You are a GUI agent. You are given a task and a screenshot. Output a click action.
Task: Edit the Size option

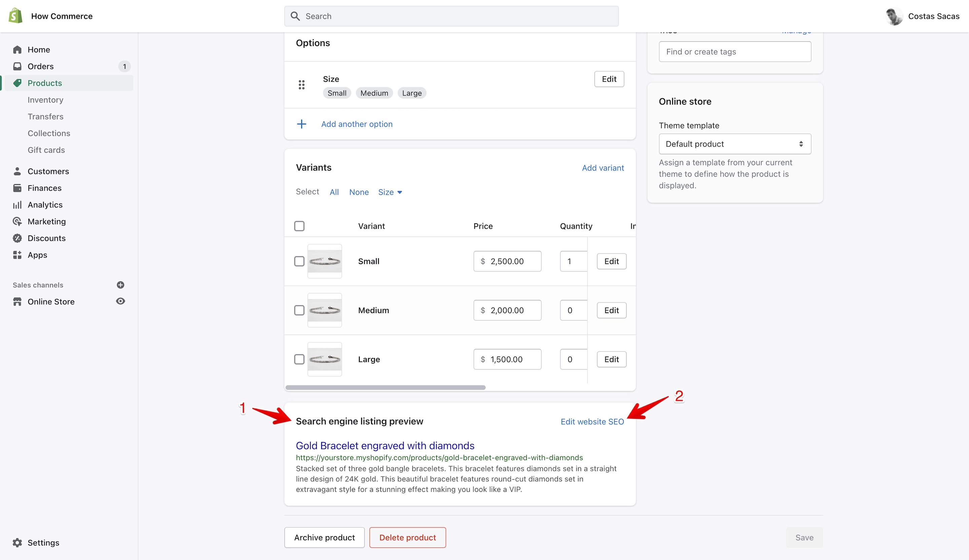point(609,79)
